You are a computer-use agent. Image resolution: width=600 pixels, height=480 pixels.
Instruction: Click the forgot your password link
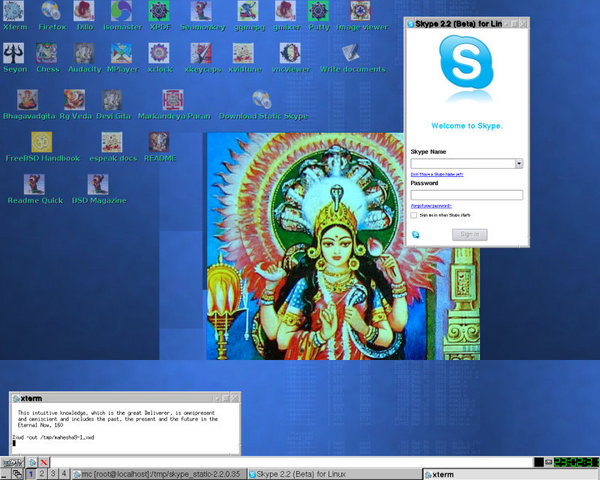(x=430, y=205)
